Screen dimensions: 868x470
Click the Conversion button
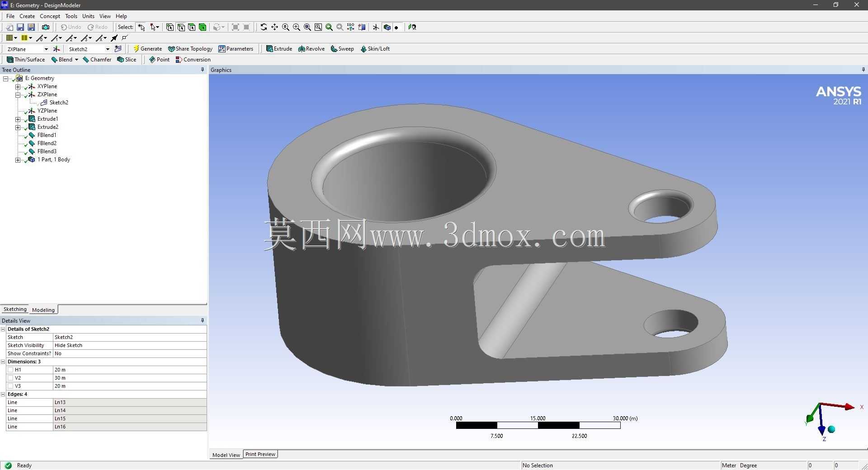tap(193, 60)
